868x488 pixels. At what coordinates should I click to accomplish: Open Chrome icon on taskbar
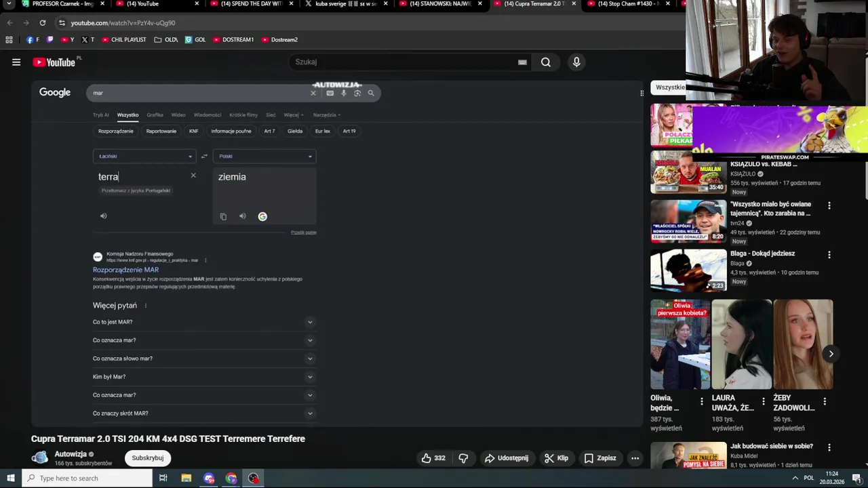pyautogui.click(x=231, y=478)
